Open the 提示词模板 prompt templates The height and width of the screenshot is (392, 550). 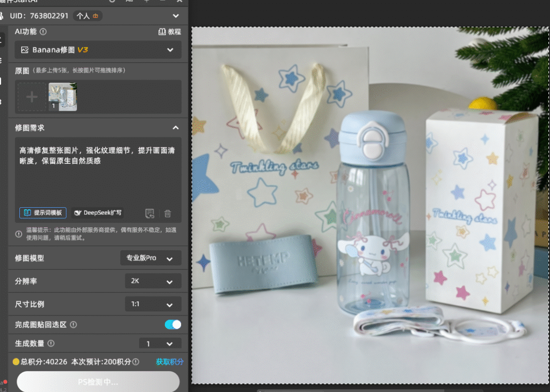coord(43,213)
